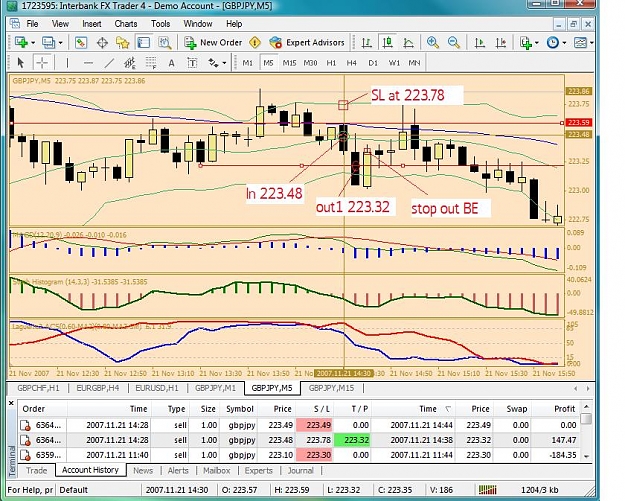
Task: Open the Window menu
Action: click(x=198, y=24)
